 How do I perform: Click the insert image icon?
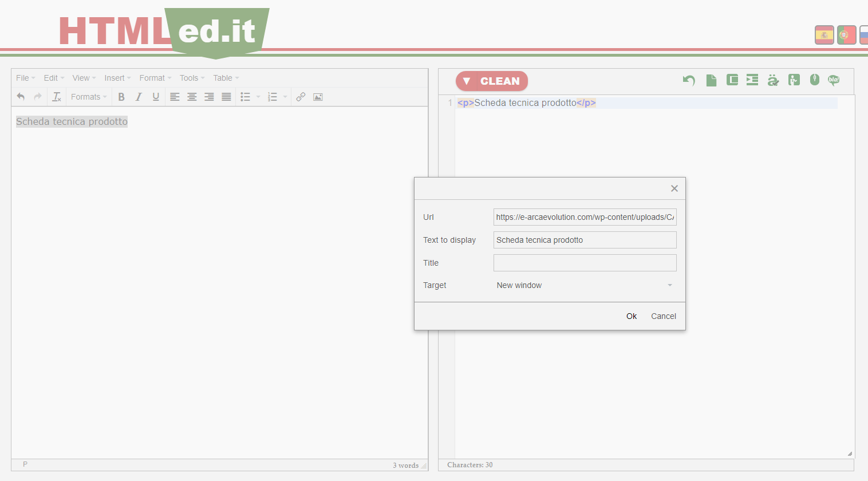tap(318, 97)
